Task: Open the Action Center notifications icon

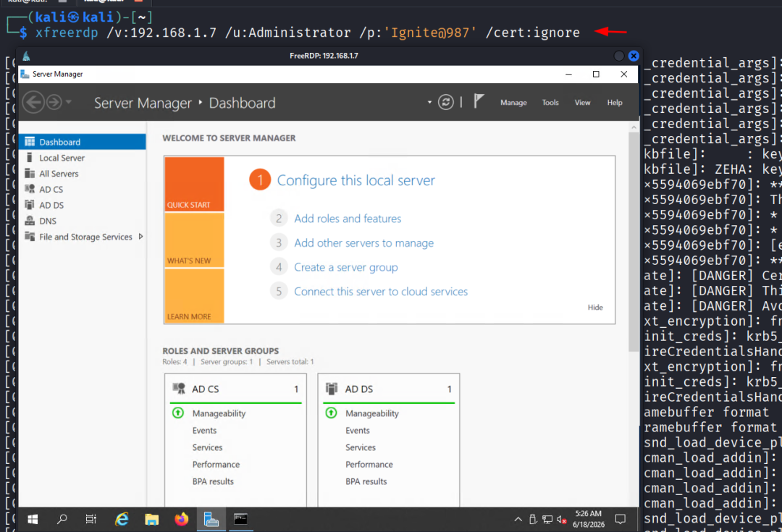Action: tap(621, 519)
